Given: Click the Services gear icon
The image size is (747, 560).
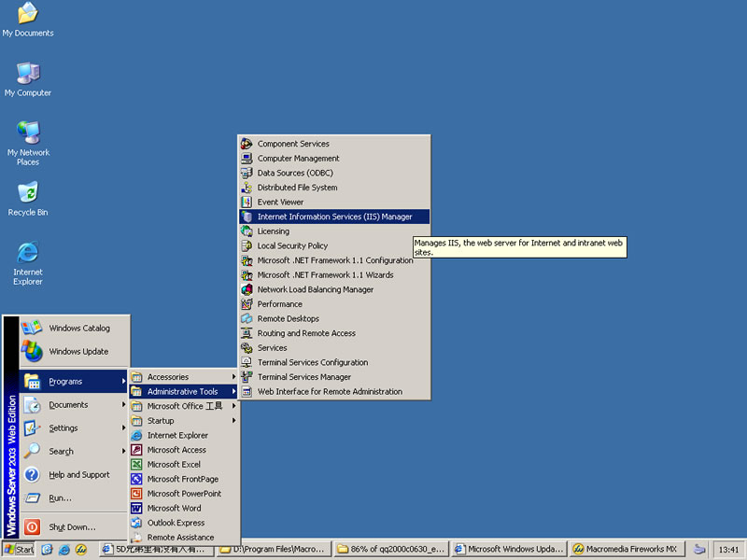Looking at the screenshot, I should pyautogui.click(x=247, y=347).
